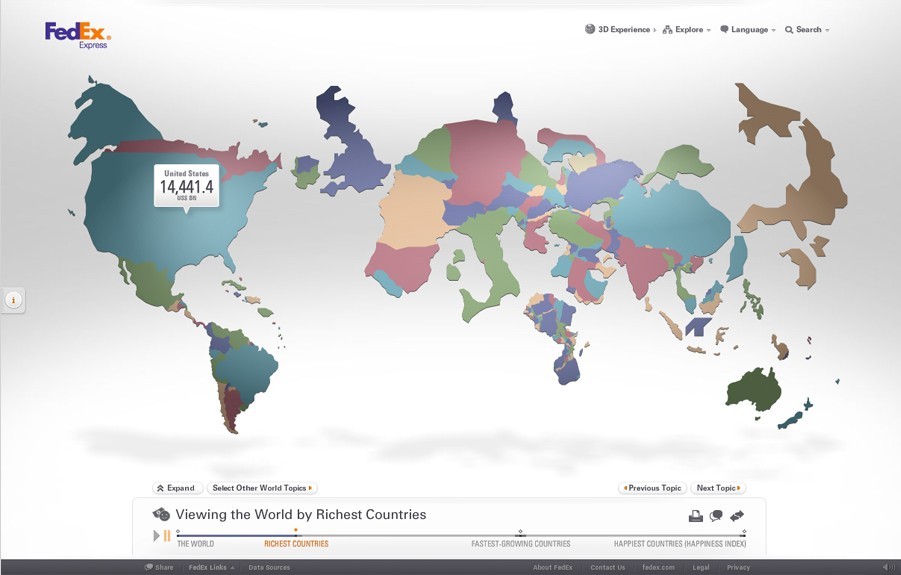Click the speech bubble comment icon
This screenshot has height=575, width=901.
(716, 516)
